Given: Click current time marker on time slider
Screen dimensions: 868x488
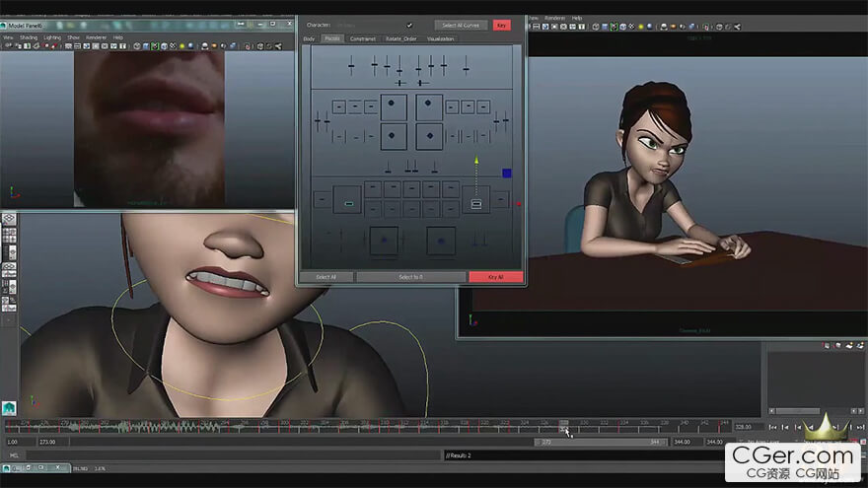Looking at the screenshot, I should pyautogui.click(x=564, y=426).
